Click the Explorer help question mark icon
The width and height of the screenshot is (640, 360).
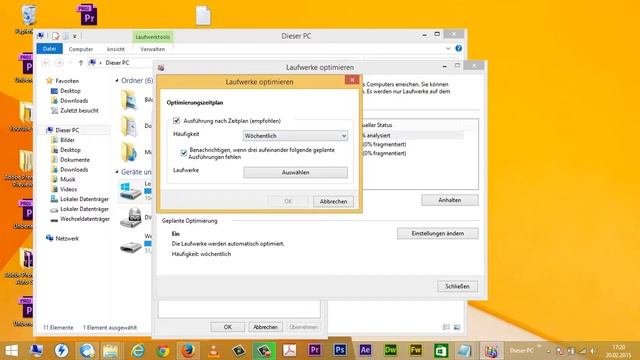[458, 49]
